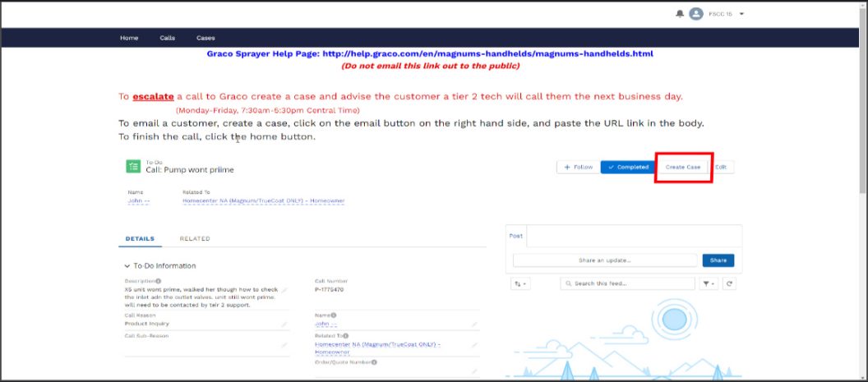Open the feed filter dropdown
Image resolution: width=868 pixels, height=382 pixels.
[709, 283]
